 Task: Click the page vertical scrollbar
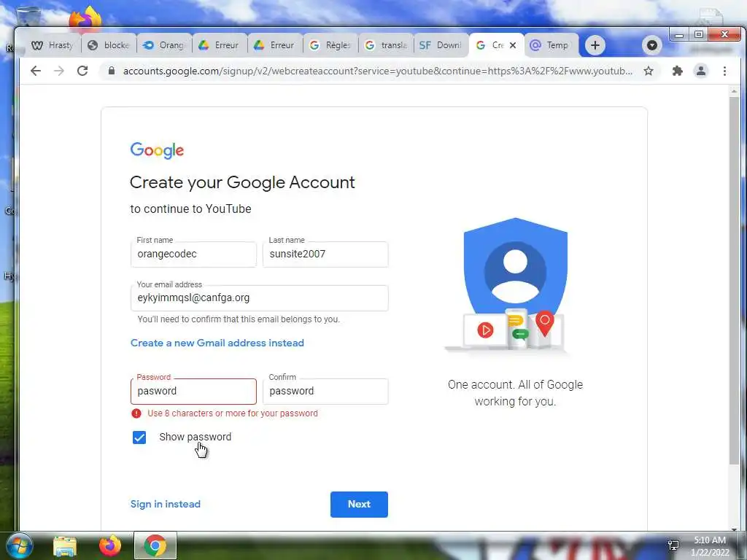[734, 281]
